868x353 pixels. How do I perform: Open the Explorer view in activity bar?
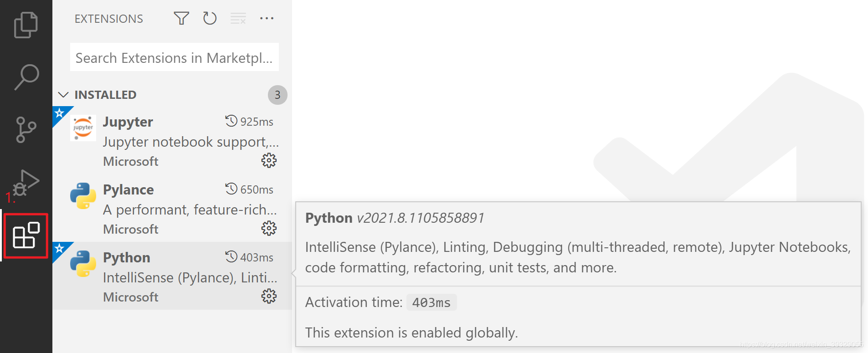coord(26,25)
